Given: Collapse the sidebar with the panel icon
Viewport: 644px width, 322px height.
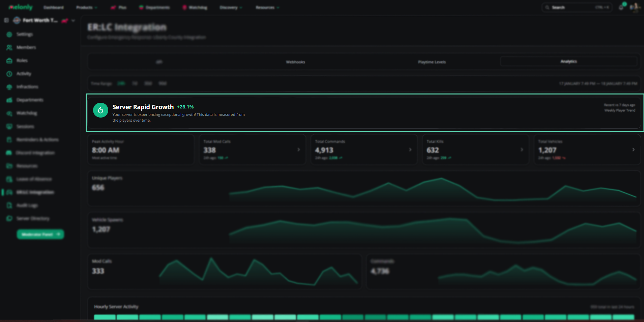Looking at the screenshot, I should (6, 20).
